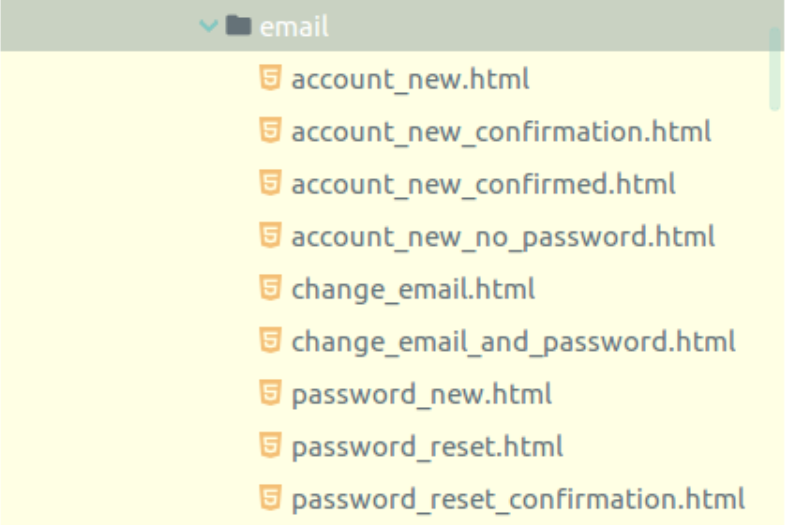This screenshot has height=525, width=787.
Task: Select the email folder icon
Action: pyautogui.click(x=238, y=25)
